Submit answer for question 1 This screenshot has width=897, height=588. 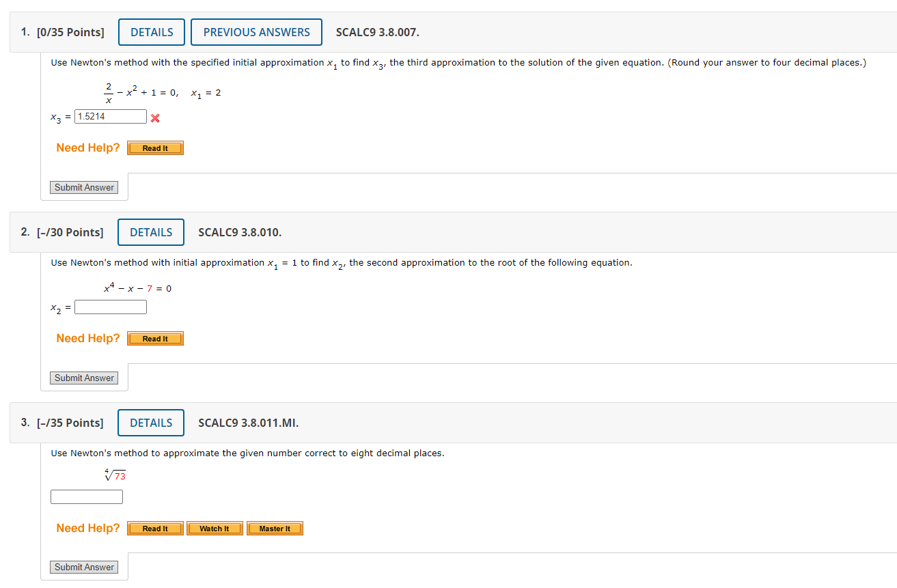(x=83, y=187)
